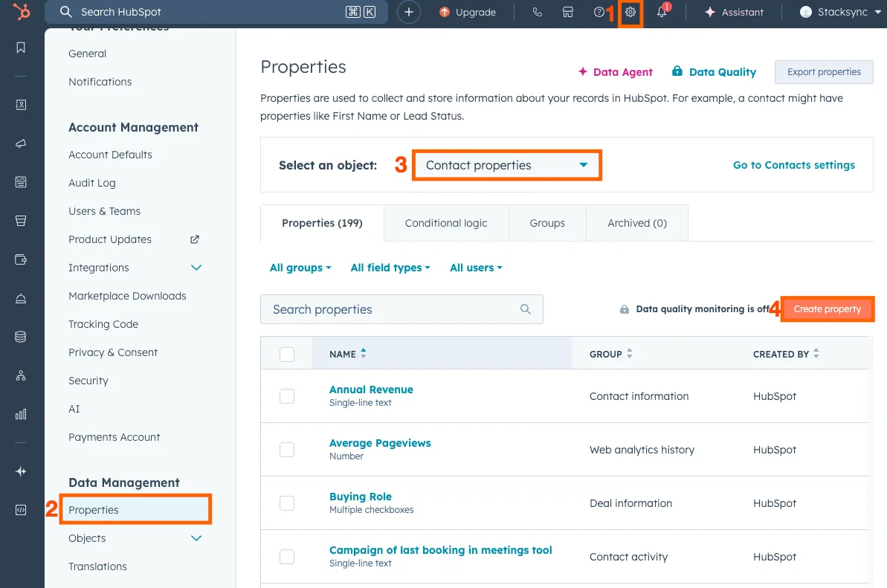This screenshot has height=588, width=887.
Task: Open the Service bell icon in left rail
Action: click(x=21, y=299)
